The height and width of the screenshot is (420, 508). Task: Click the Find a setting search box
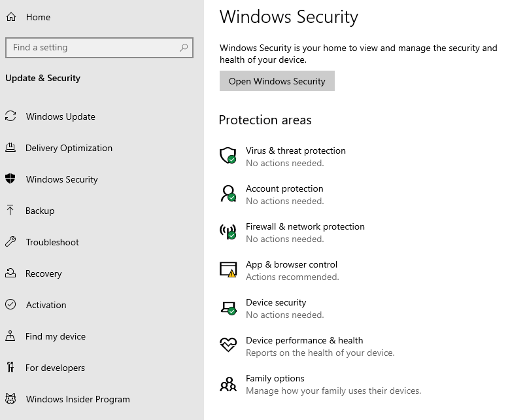(99, 48)
